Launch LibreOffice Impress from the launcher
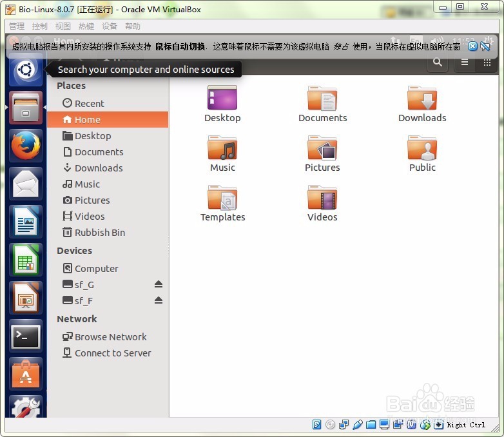 [26, 298]
